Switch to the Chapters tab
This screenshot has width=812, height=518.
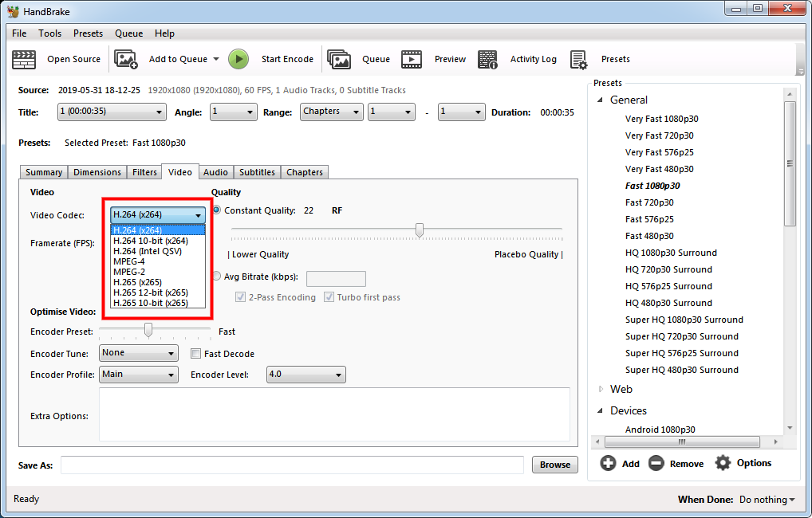305,172
